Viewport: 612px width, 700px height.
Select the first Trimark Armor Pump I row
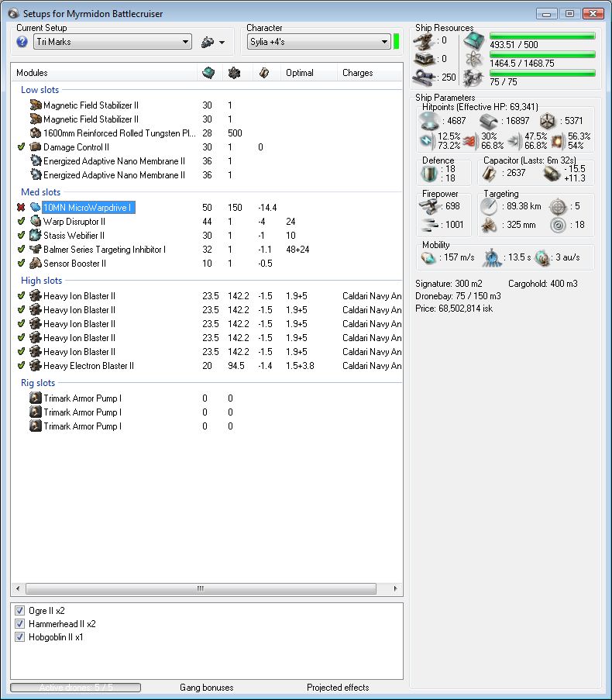[x=207, y=398]
